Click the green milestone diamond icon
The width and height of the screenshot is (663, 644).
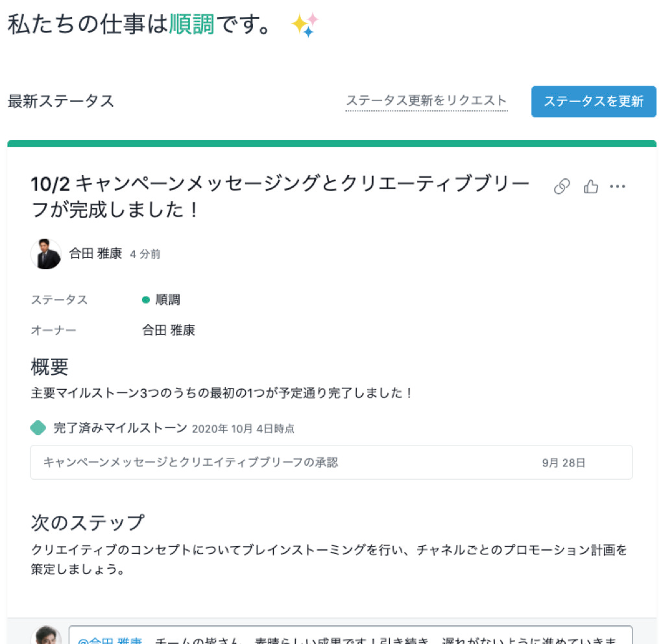click(x=38, y=429)
